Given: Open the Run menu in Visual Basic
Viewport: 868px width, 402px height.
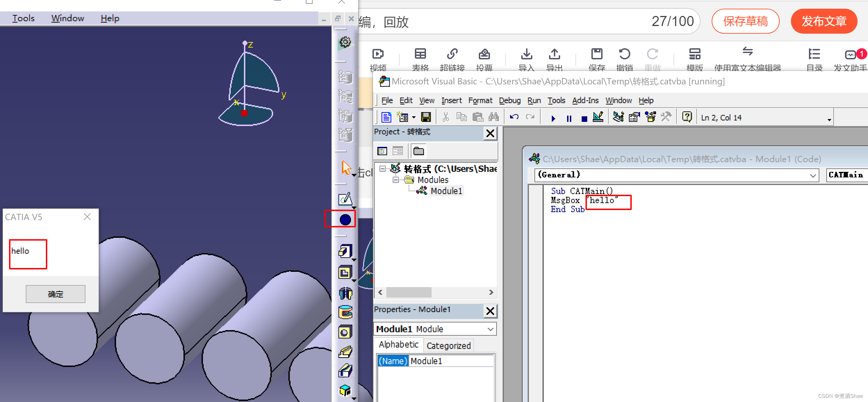Looking at the screenshot, I should pyautogui.click(x=534, y=101).
